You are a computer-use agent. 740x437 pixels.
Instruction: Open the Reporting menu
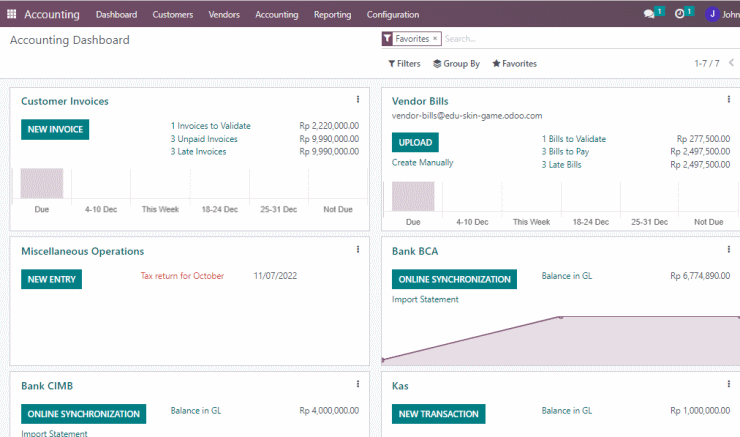[x=333, y=15]
